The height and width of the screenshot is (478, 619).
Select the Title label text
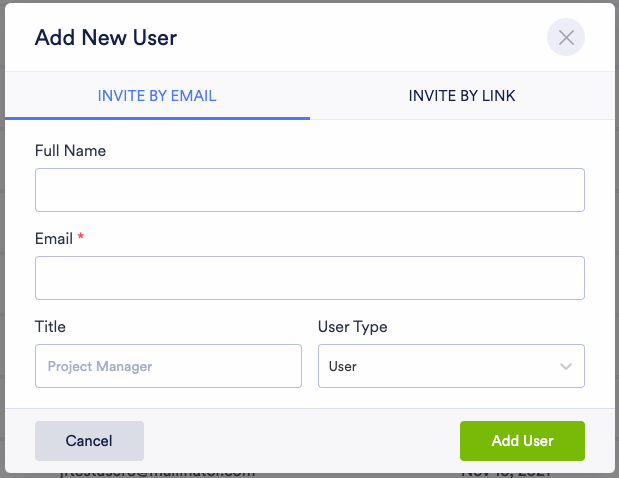coord(50,327)
